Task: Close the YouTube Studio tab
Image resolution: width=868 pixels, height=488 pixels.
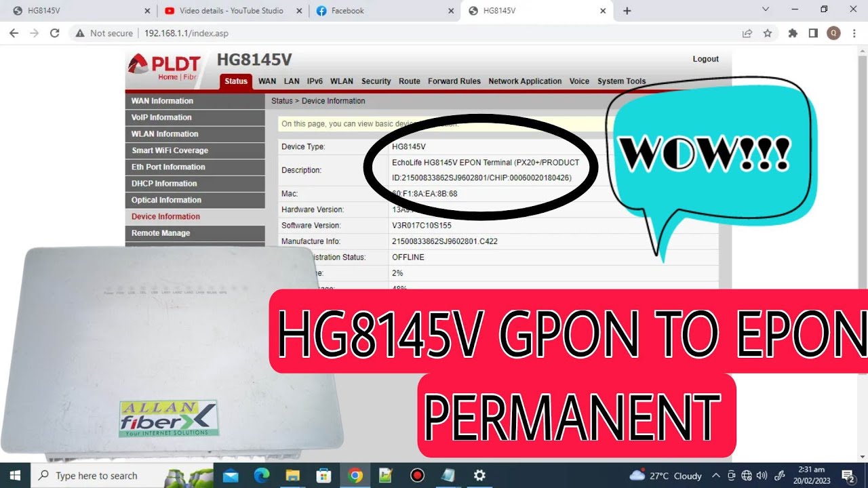Action: 300,11
